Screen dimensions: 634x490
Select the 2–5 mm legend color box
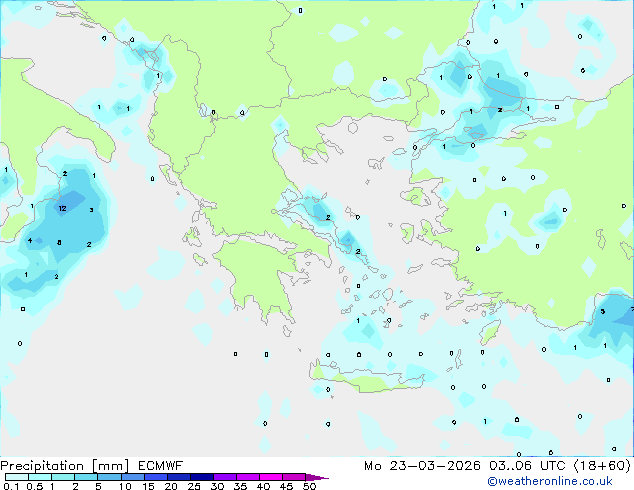(x=86, y=477)
